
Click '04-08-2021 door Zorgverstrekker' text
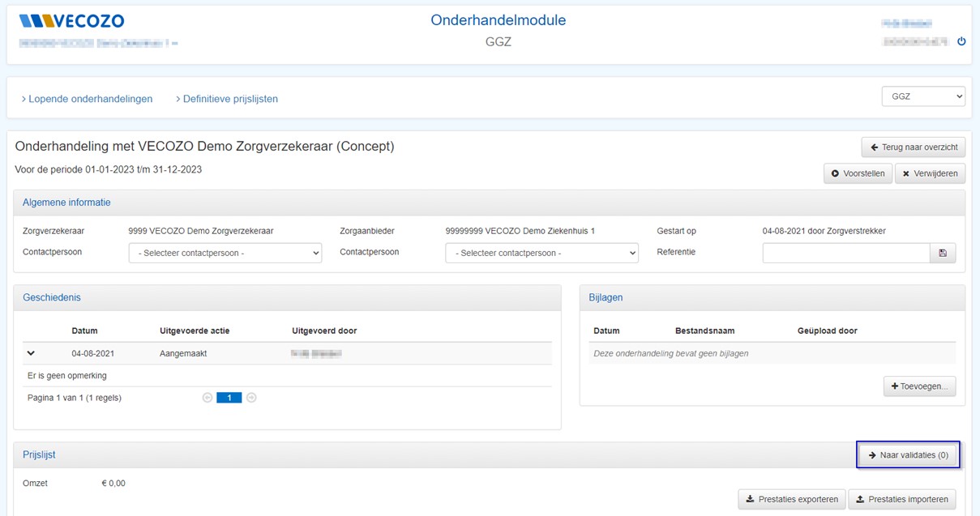[x=824, y=231]
